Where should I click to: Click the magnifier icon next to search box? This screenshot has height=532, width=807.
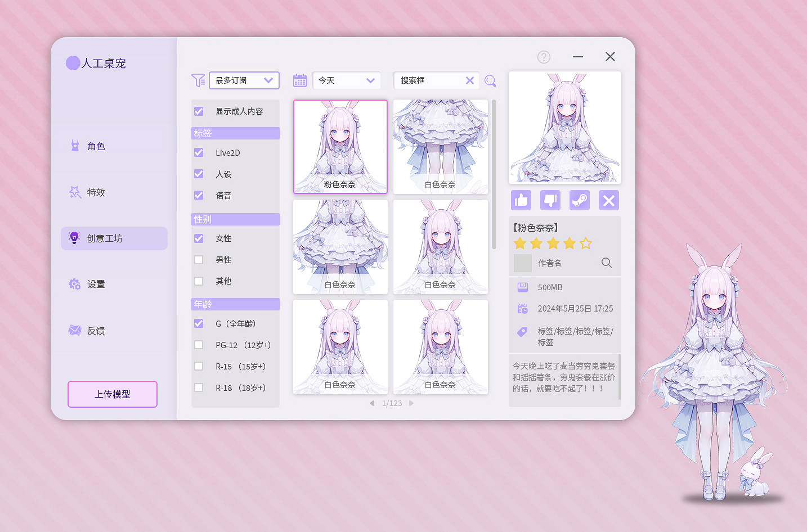[490, 81]
